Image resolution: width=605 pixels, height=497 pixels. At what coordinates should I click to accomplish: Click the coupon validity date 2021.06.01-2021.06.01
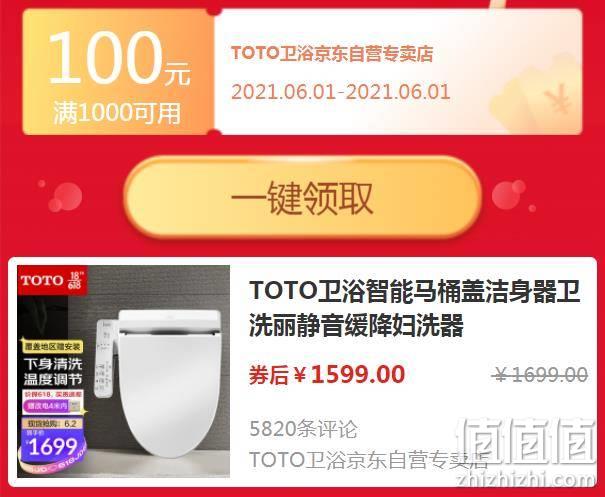pyautogui.click(x=341, y=92)
